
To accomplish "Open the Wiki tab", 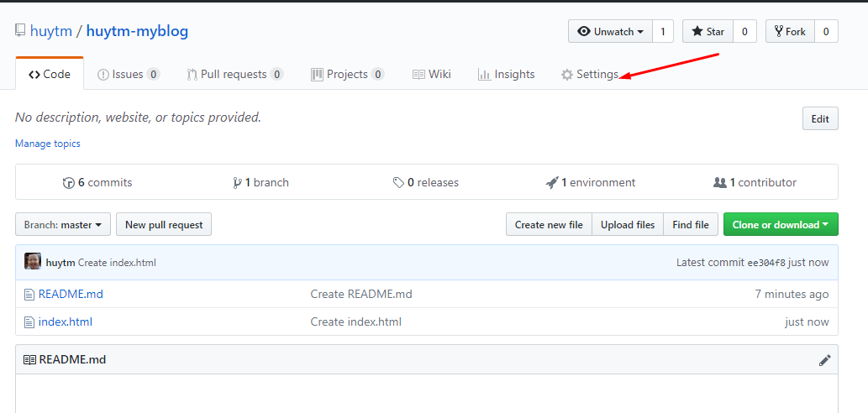I will click(432, 74).
